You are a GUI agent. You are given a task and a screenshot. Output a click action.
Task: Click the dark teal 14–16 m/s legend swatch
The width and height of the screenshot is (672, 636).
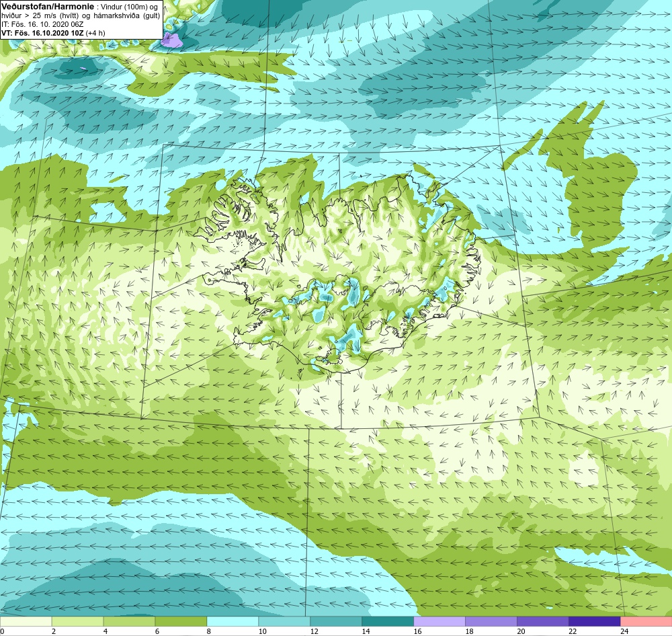tap(388, 621)
